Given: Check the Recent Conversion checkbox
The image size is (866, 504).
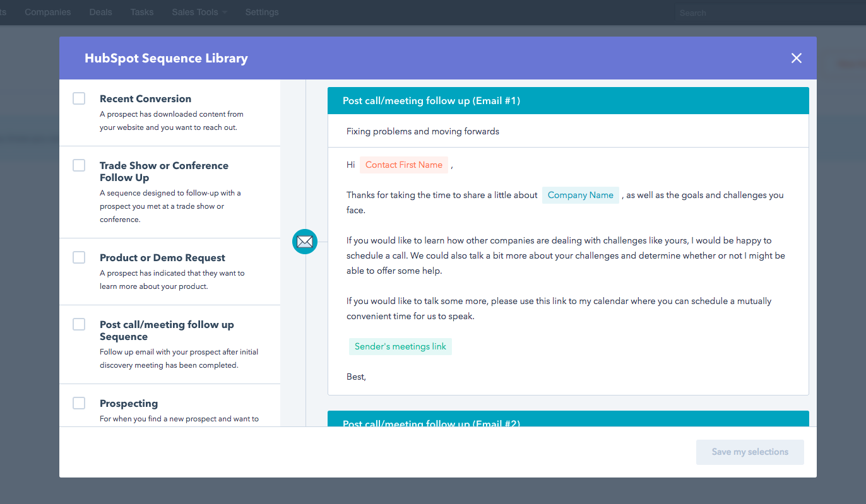Looking at the screenshot, I should point(79,98).
